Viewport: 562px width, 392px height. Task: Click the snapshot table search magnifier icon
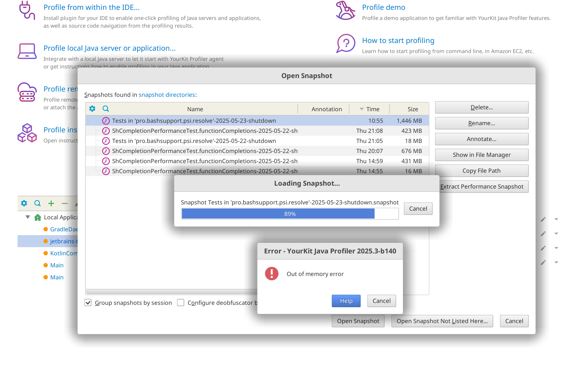[x=105, y=109]
